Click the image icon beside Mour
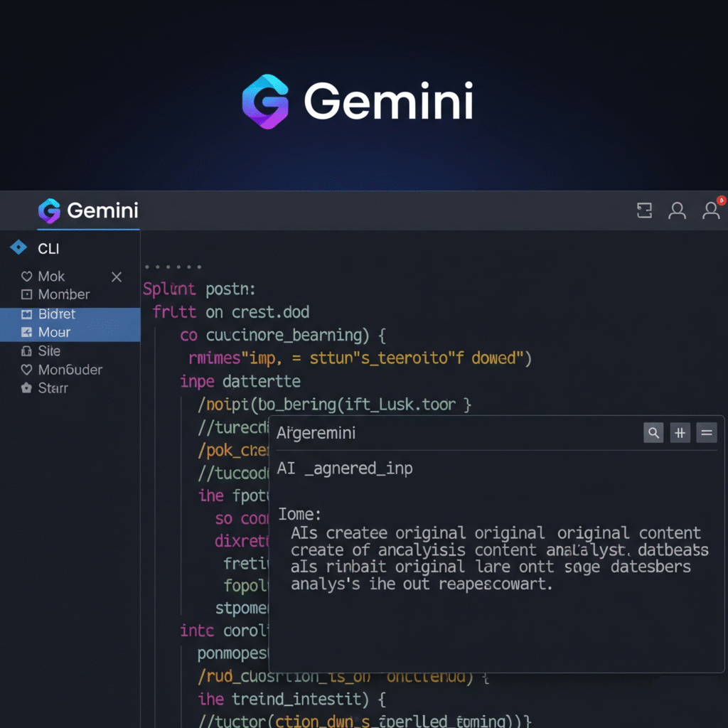The width and height of the screenshot is (728, 728). (26, 333)
